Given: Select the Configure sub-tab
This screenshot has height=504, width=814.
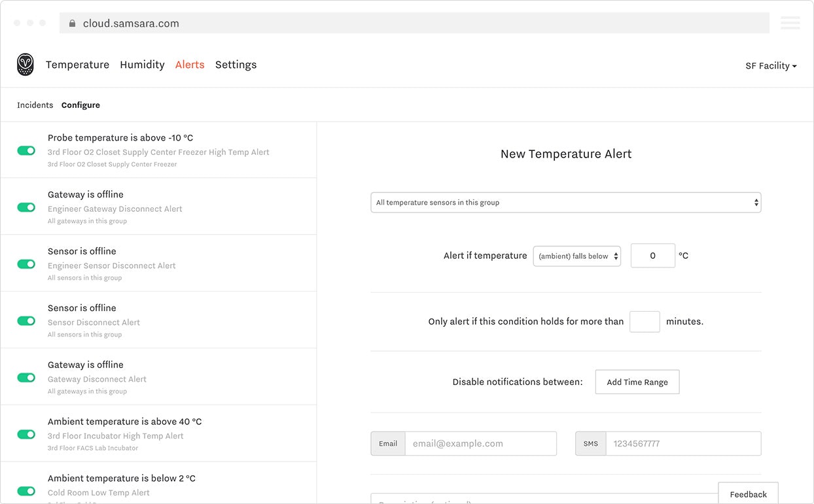Looking at the screenshot, I should click(x=80, y=105).
